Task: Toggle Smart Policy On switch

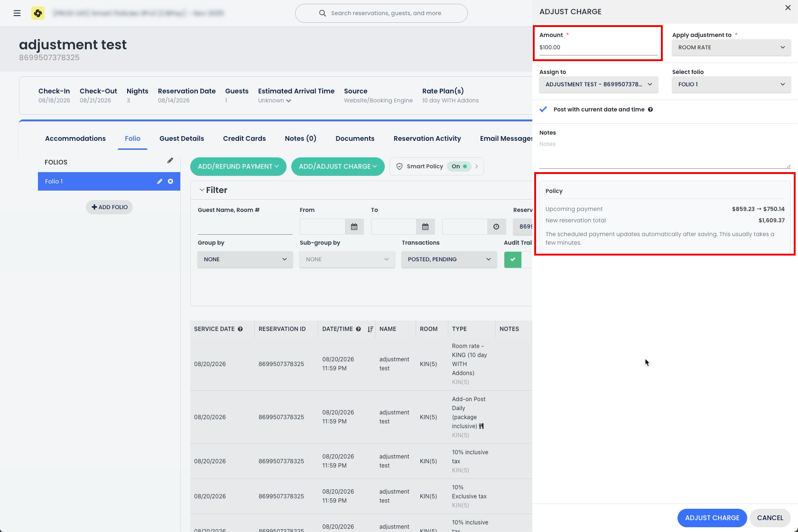Action: (459, 166)
